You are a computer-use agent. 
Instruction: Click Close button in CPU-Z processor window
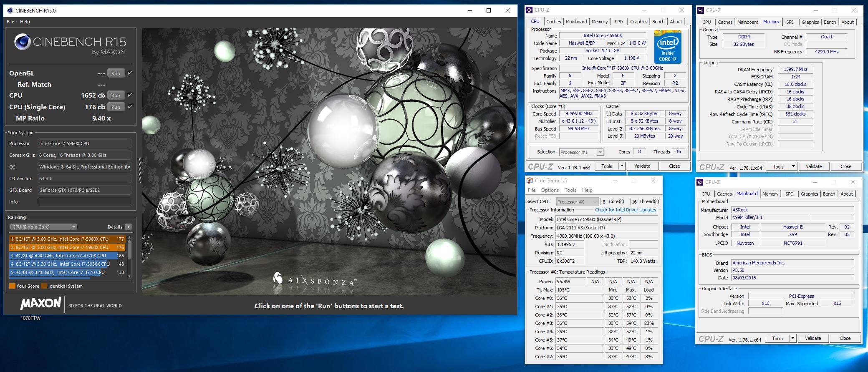tap(674, 166)
